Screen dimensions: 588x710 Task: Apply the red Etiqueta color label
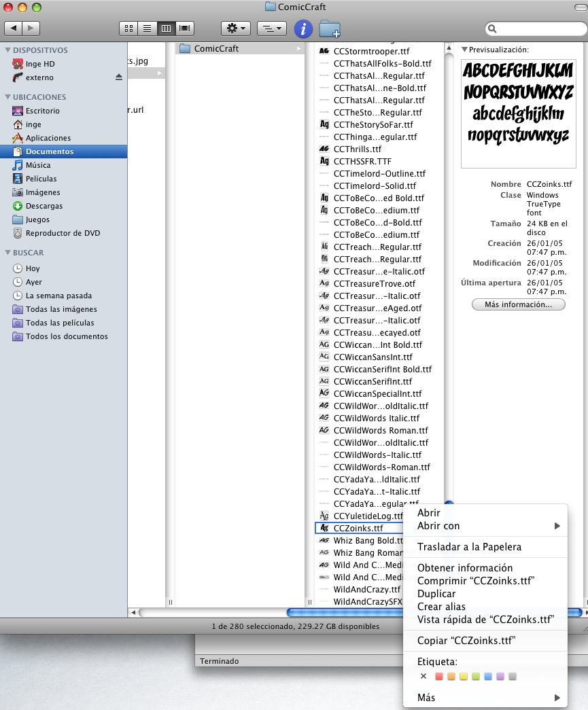click(x=438, y=676)
